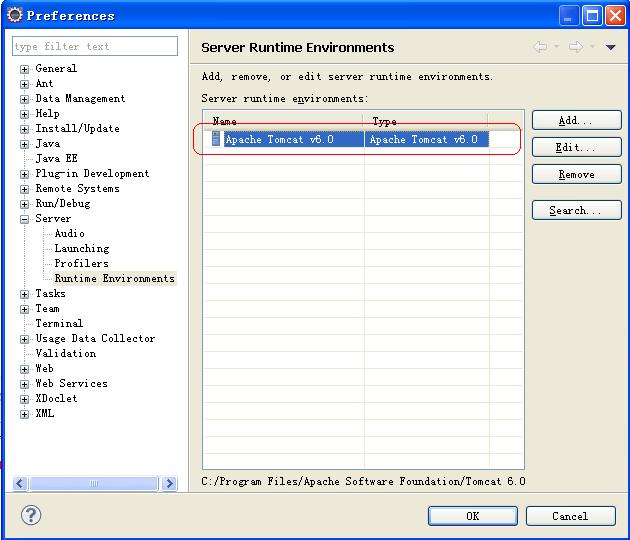Expand the Plug-in Development node
This screenshot has height=540, width=630.
[25, 174]
